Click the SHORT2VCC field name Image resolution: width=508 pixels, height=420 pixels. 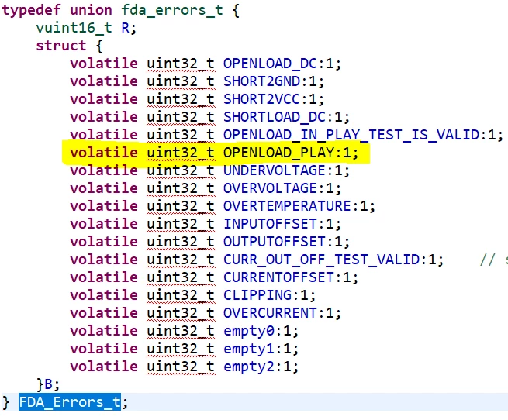(x=262, y=99)
